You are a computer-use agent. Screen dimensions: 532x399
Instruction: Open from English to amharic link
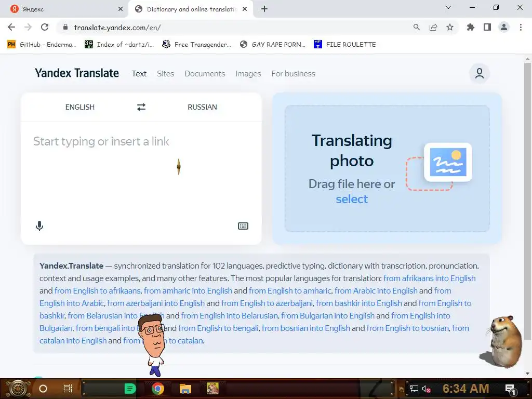(x=290, y=291)
